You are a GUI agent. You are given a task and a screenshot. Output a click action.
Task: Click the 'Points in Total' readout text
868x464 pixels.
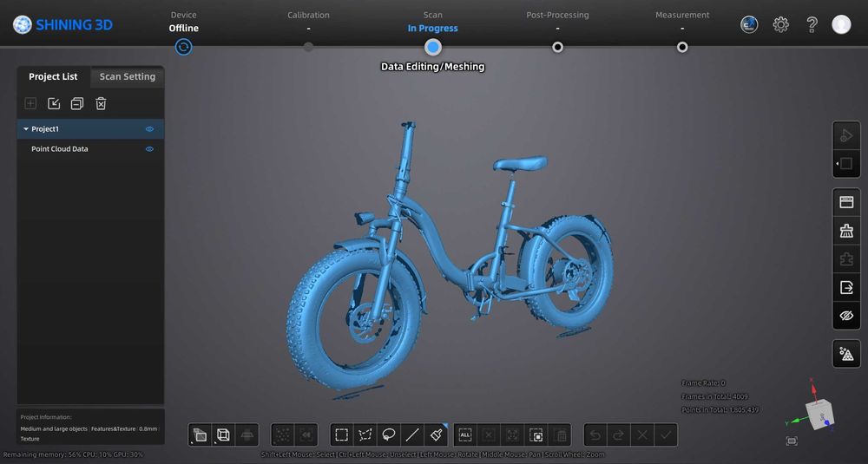tap(720, 410)
